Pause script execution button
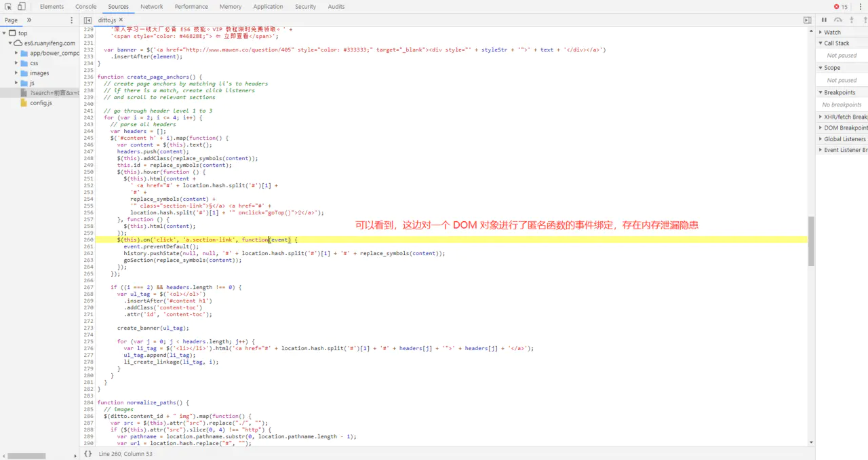The height and width of the screenshot is (460, 868). (x=825, y=20)
